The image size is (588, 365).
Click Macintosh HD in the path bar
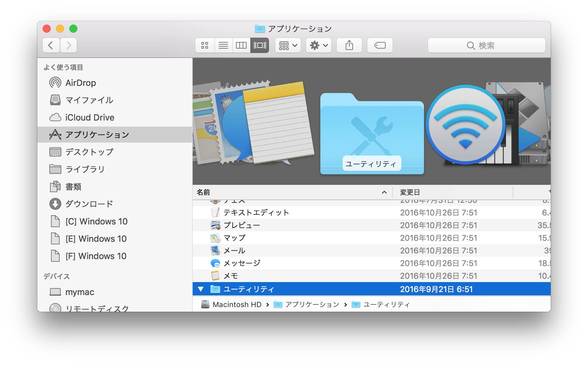tap(231, 304)
